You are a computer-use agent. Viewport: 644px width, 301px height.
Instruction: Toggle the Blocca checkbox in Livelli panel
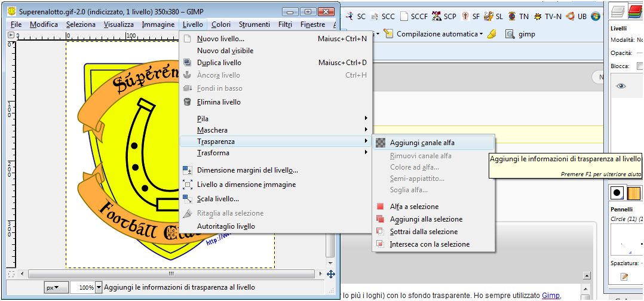click(640, 66)
